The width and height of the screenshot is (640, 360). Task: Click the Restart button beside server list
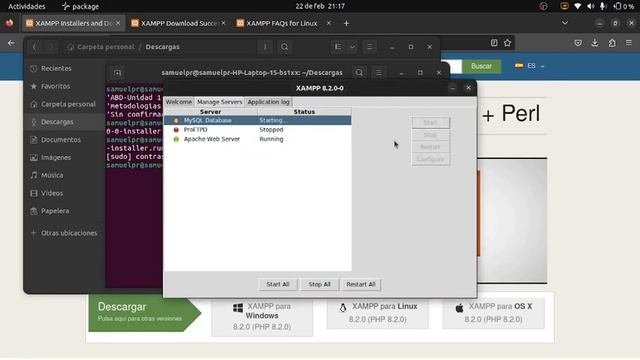[430, 147]
